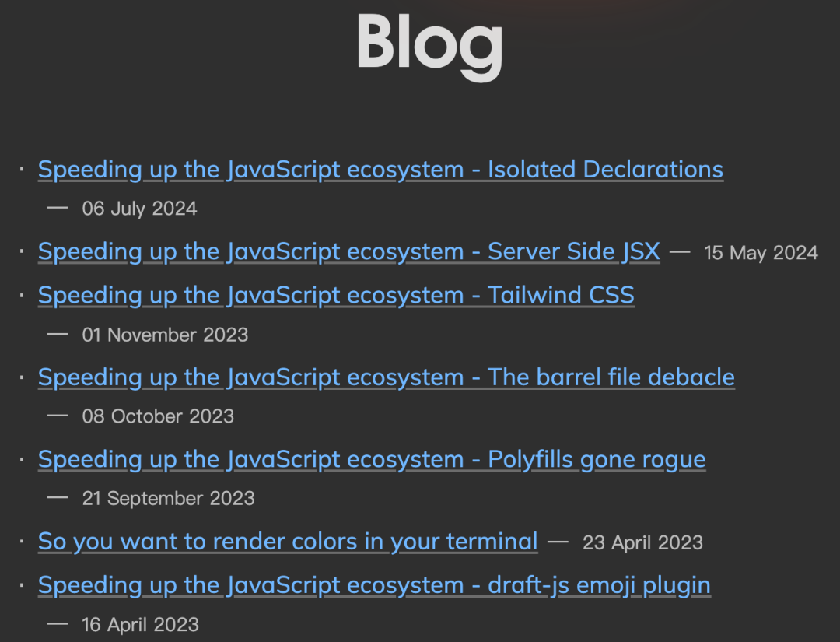Click bullet beside Tailwind CSS entry

point(22,295)
